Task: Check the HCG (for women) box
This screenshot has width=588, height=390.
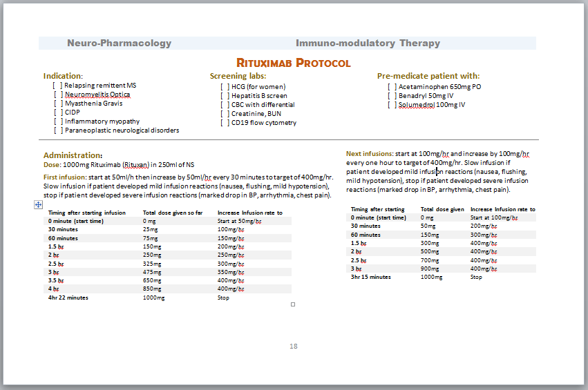Action: click(x=225, y=87)
